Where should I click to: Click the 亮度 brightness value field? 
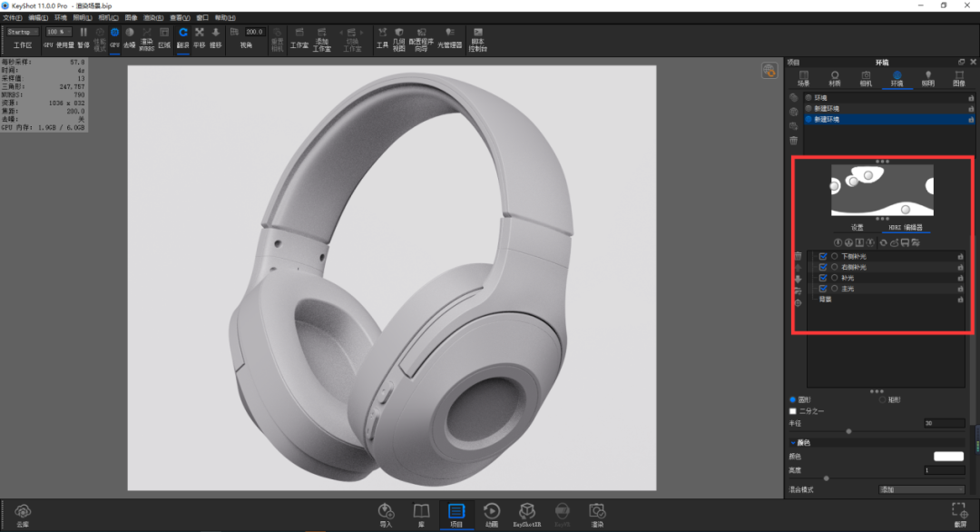coord(944,470)
